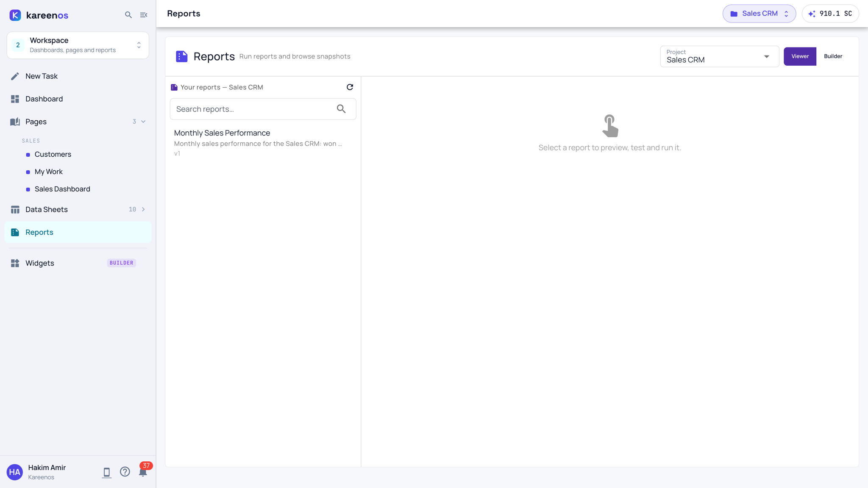The width and height of the screenshot is (868, 488).
Task: Open the Sales Dashboard page
Action: (x=62, y=189)
